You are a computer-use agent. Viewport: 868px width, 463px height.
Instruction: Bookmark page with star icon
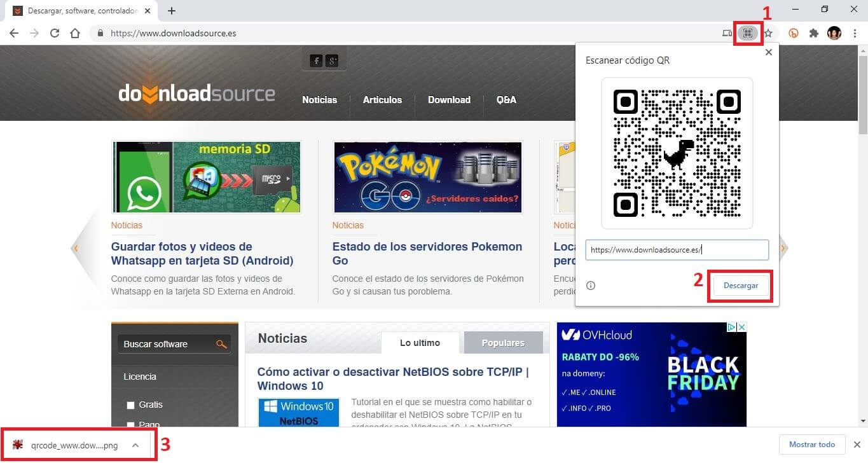click(x=768, y=33)
